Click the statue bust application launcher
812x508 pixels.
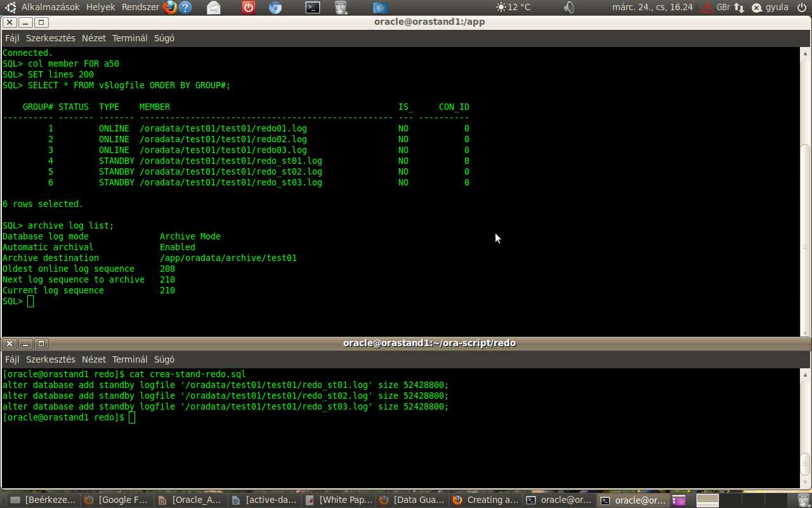pyautogui.click(x=341, y=8)
